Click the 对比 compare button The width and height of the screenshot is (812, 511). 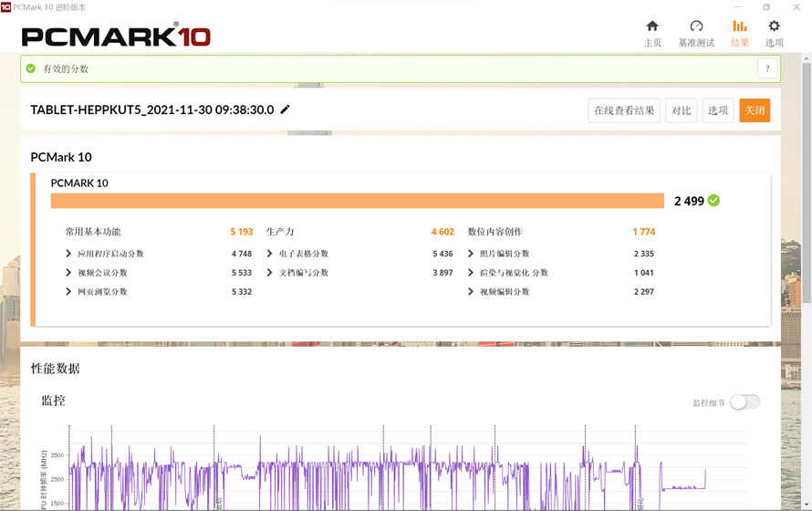[x=681, y=110]
